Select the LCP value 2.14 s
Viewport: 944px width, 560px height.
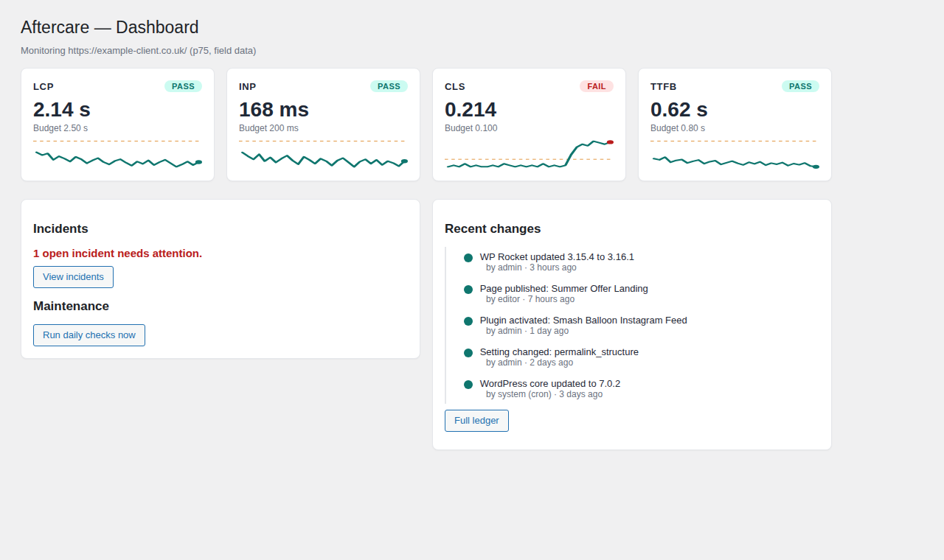pos(62,110)
